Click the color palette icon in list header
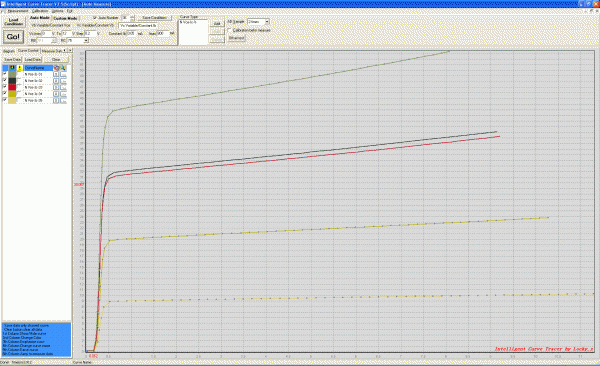Viewport: 600px width, 366px height. pyautogui.click(x=12, y=68)
